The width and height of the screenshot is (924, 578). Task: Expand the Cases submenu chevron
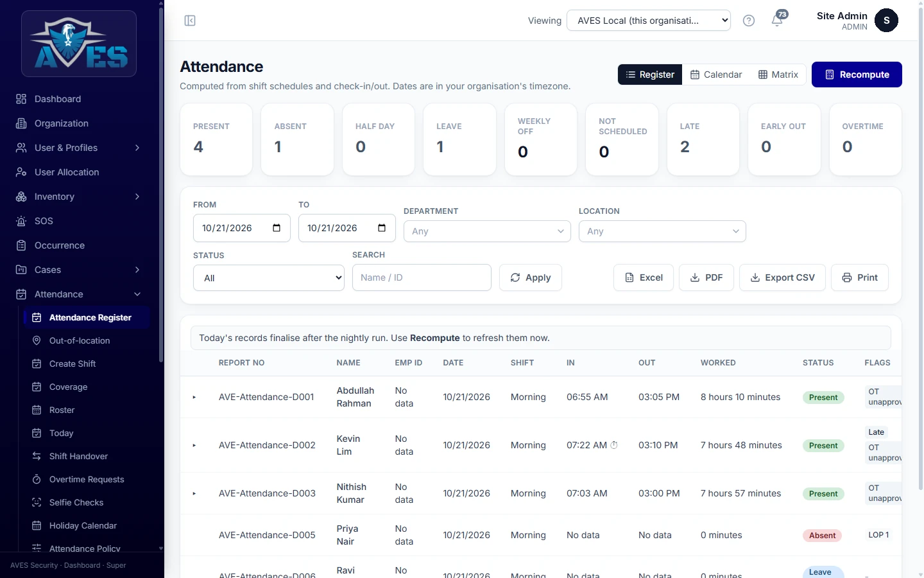click(x=137, y=270)
